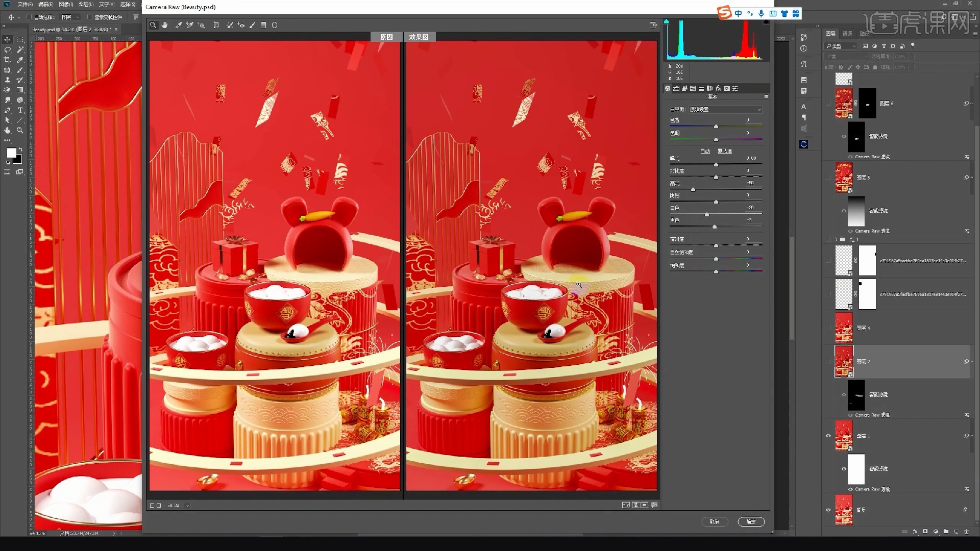
Task: Select the Adjustment Brush tool
Action: coord(252,25)
